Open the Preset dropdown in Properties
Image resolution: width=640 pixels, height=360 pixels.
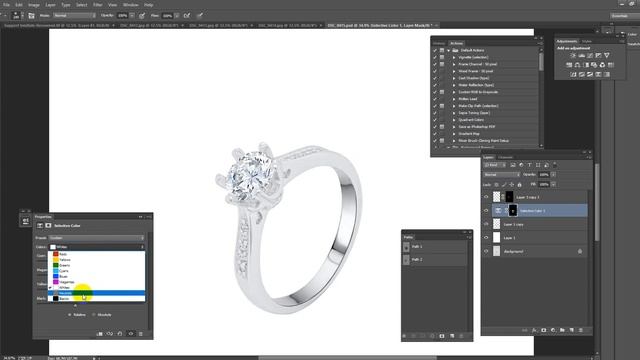click(96, 238)
